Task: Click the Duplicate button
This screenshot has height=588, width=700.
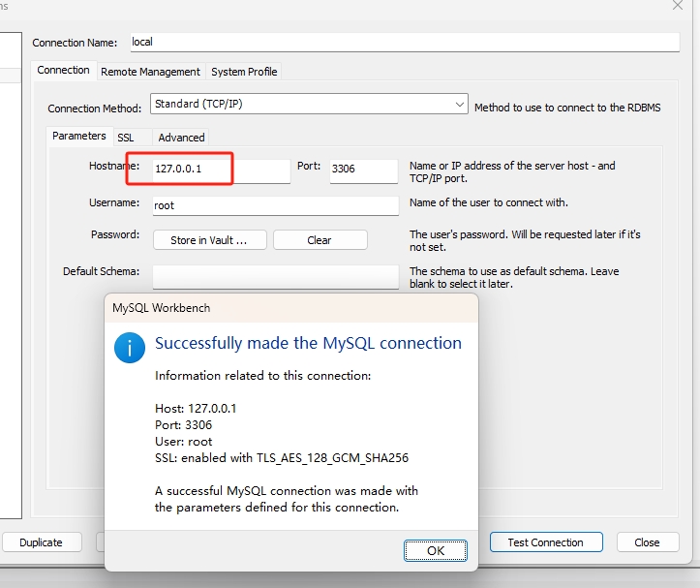Action: point(41,542)
